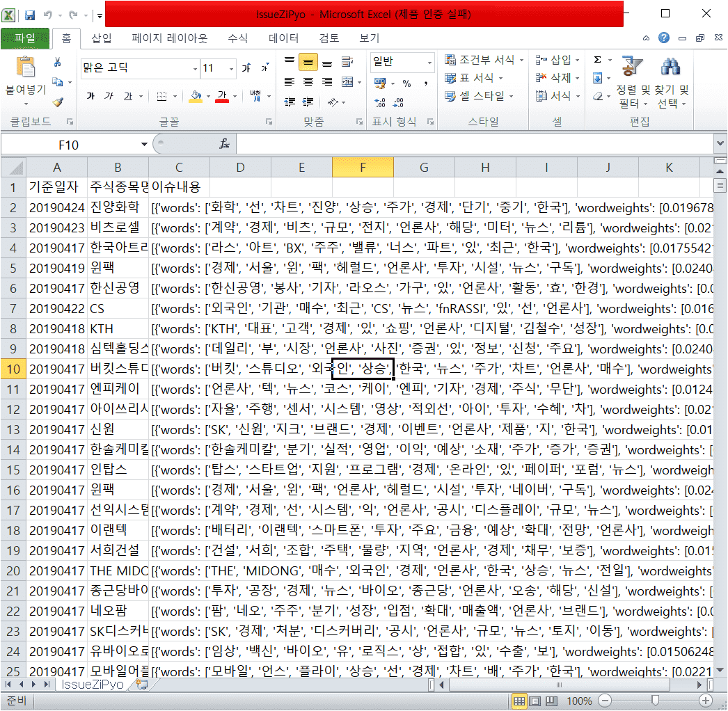Click the Cut scissors icon
Screen dimensions: 728x711
pos(58,62)
